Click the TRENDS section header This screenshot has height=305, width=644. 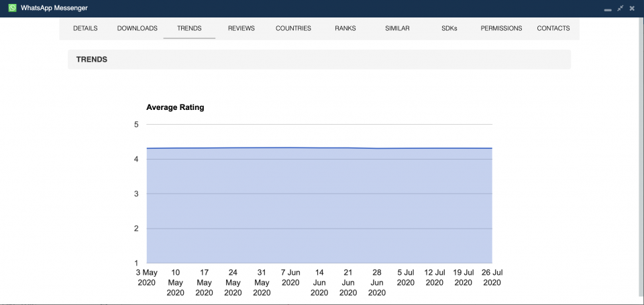(319, 60)
